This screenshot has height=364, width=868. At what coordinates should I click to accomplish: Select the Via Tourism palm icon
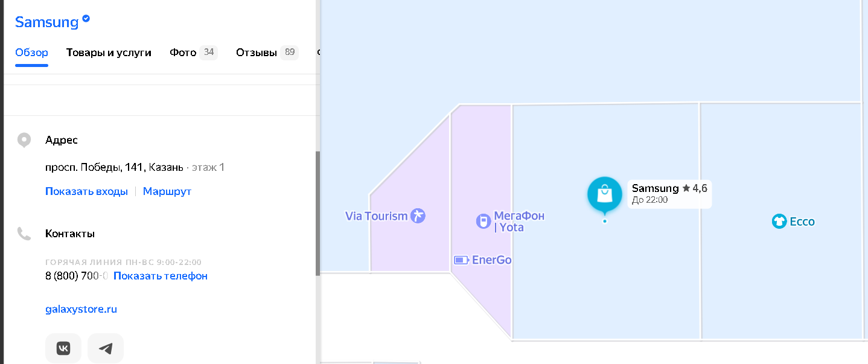(418, 216)
